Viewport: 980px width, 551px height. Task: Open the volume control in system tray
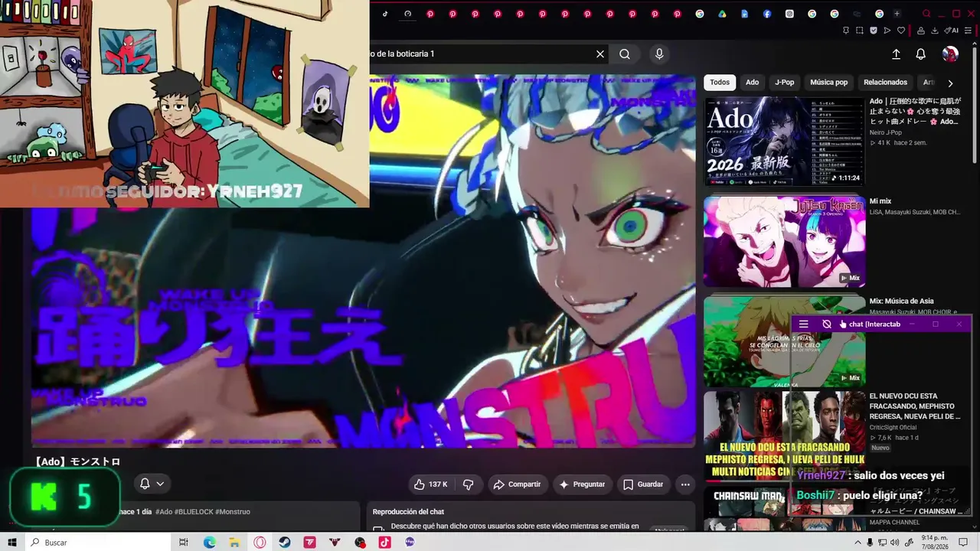[894, 543]
